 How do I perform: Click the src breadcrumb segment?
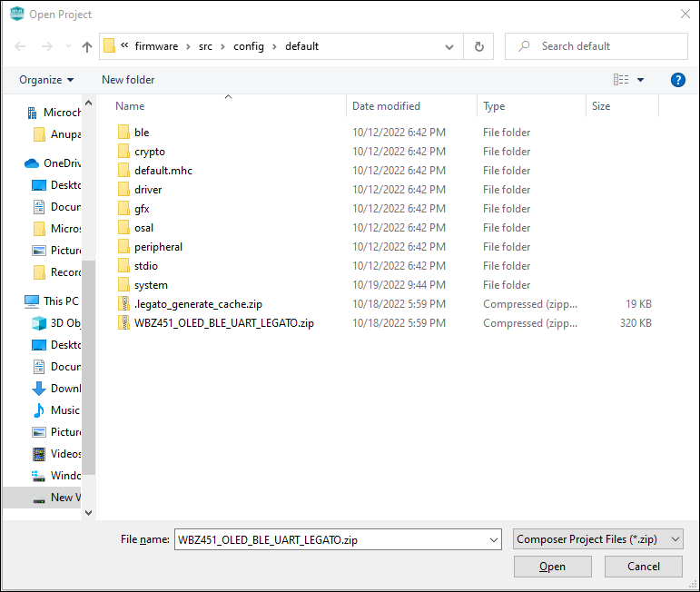coord(205,46)
